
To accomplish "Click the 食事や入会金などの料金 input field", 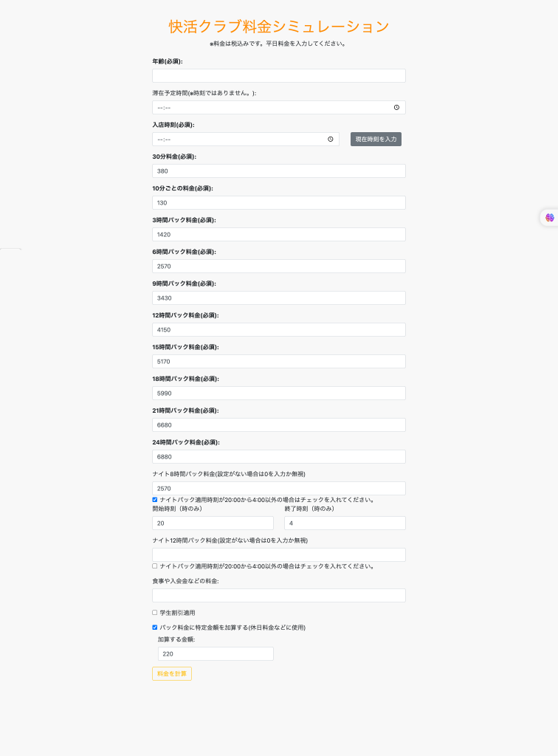I will pos(279,596).
